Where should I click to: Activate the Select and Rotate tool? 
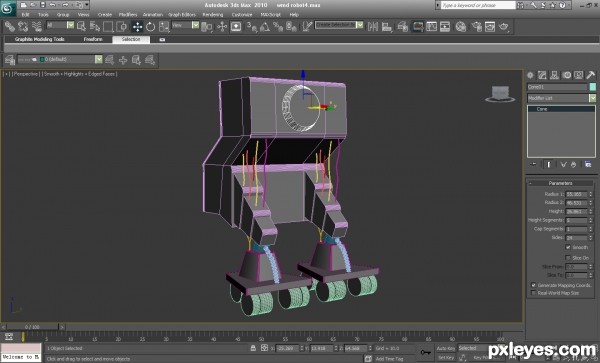pos(150,26)
